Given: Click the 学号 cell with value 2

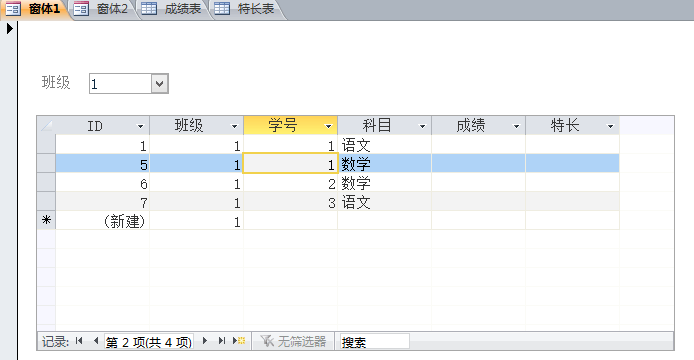Looking at the screenshot, I should 290,183.
